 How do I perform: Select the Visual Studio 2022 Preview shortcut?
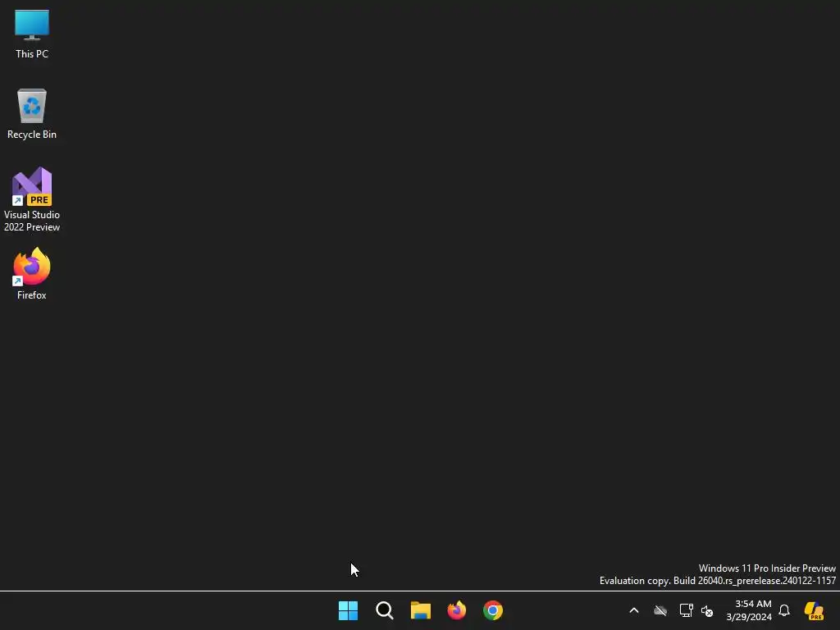coord(32,199)
